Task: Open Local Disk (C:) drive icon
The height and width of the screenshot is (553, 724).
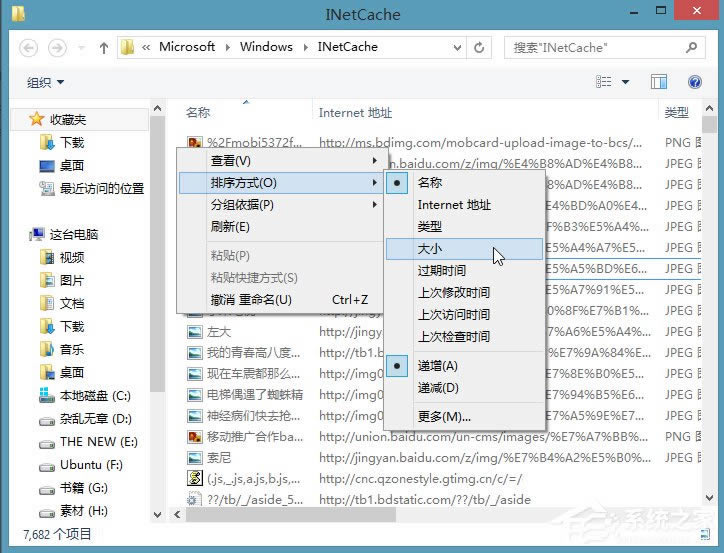Action: pos(47,396)
